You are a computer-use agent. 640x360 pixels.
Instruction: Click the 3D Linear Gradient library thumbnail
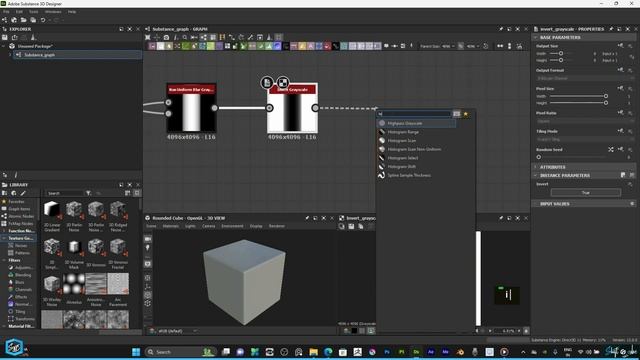[x=52, y=210]
